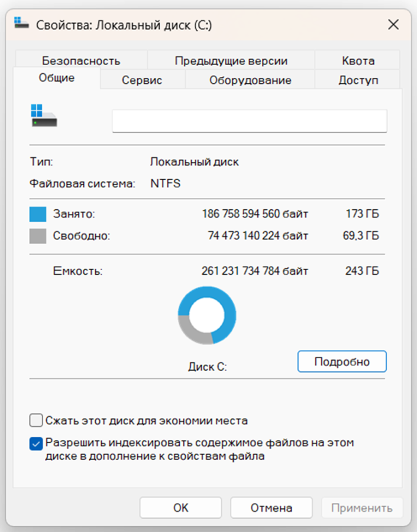This screenshot has height=532, width=417.
Task: Click the disk label text field
Action: click(249, 121)
